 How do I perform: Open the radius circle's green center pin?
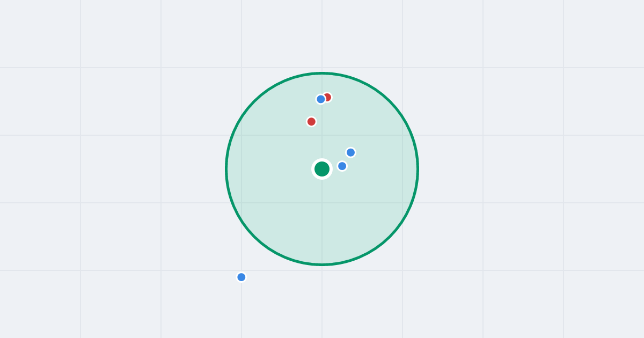tap(322, 169)
